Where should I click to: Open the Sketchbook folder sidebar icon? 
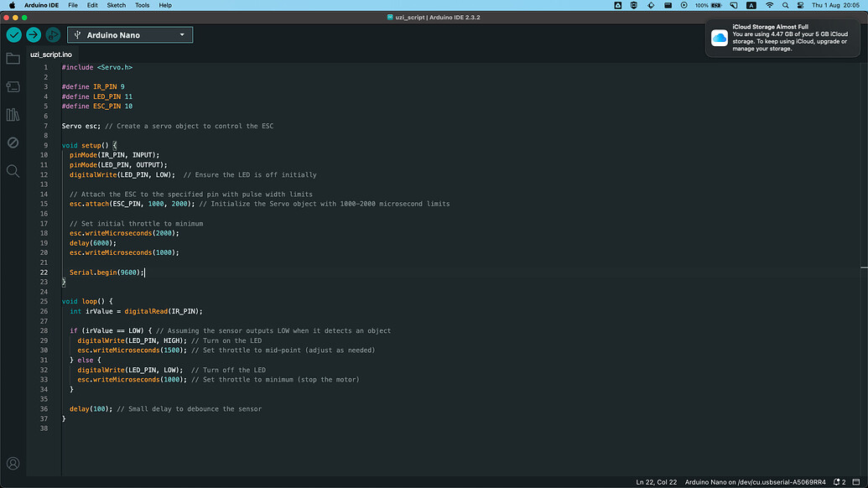pyautogui.click(x=13, y=59)
